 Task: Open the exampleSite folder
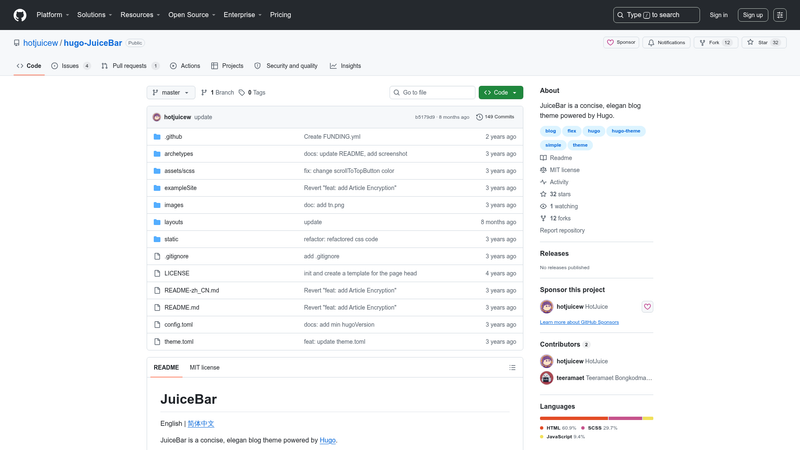click(x=180, y=188)
